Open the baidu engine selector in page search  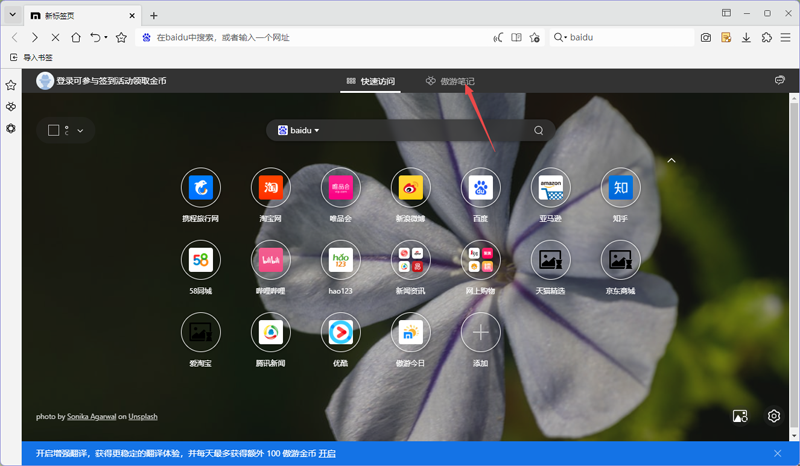tap(298, 130)
